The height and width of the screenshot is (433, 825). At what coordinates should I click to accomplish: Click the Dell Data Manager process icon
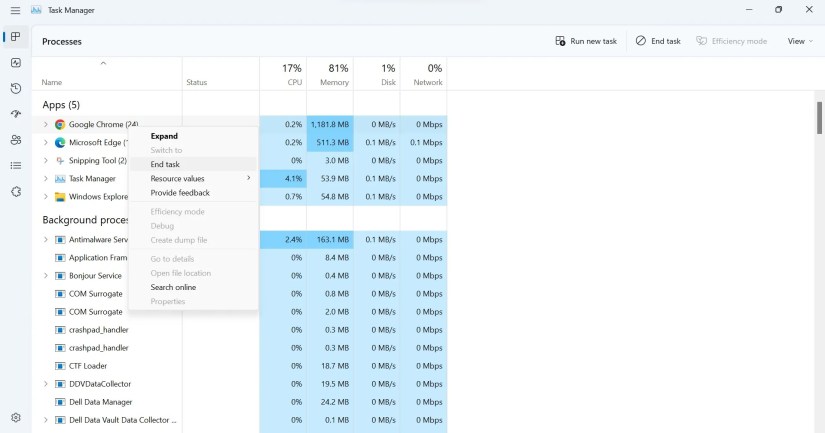pos(60,402)
